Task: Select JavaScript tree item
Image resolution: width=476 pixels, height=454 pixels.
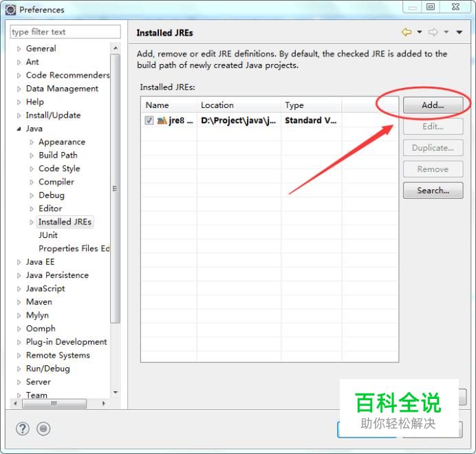Action: [x=45, y=288]
